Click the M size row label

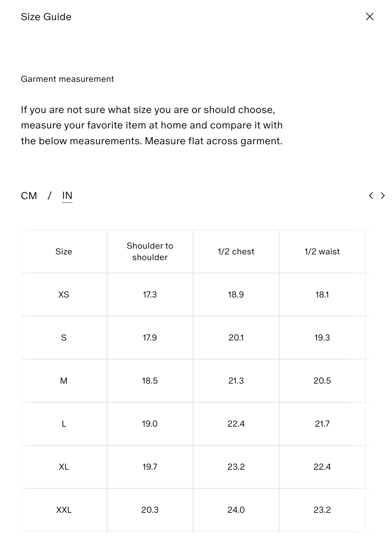[x=64, y=381]
